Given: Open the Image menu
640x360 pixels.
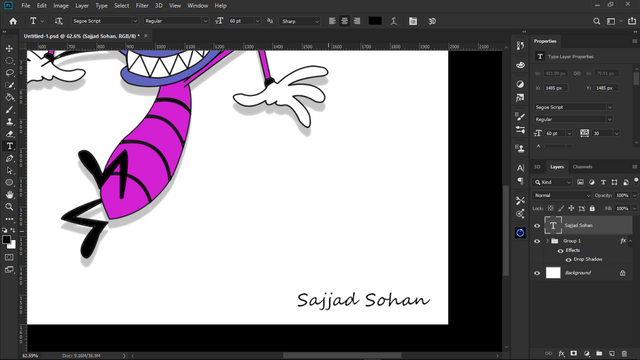Looking at the screenshot, I should click(x=61, y=6).
